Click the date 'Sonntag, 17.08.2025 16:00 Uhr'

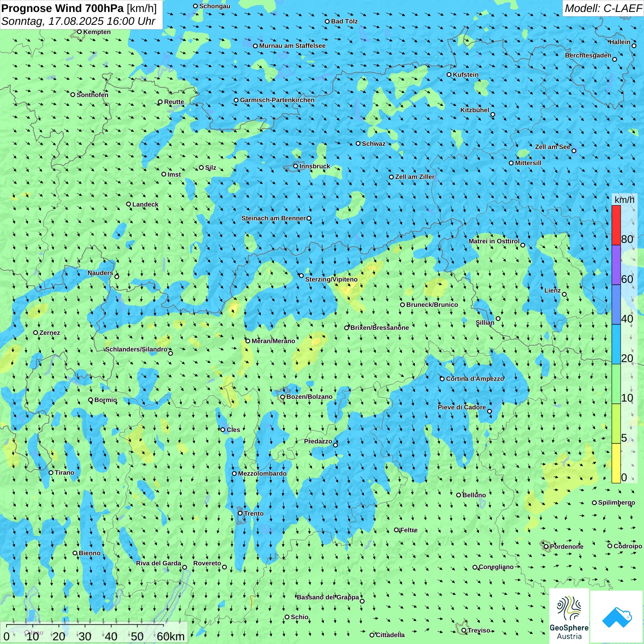click(x=78, y=21)
